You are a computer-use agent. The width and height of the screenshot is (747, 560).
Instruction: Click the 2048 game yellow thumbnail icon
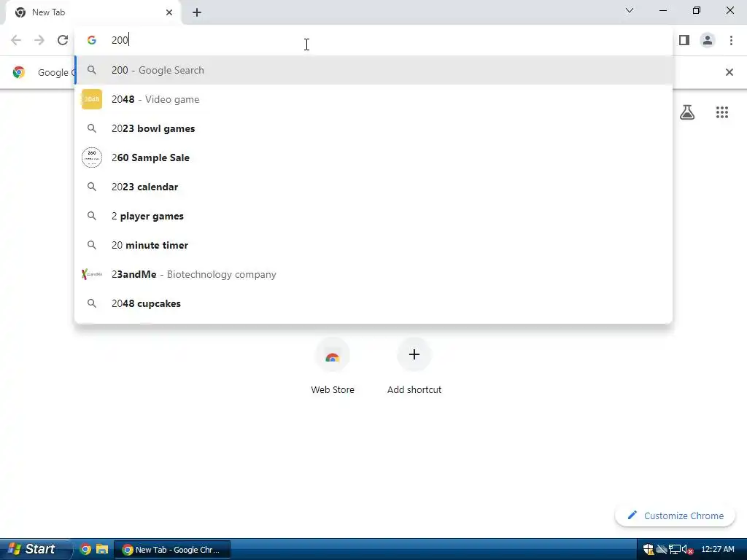click(92, 99)
